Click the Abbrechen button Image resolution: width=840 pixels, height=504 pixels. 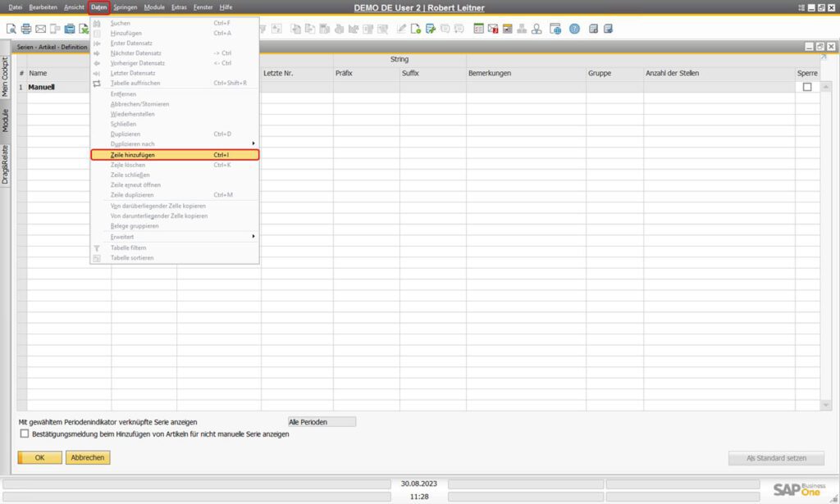(88, 457)
